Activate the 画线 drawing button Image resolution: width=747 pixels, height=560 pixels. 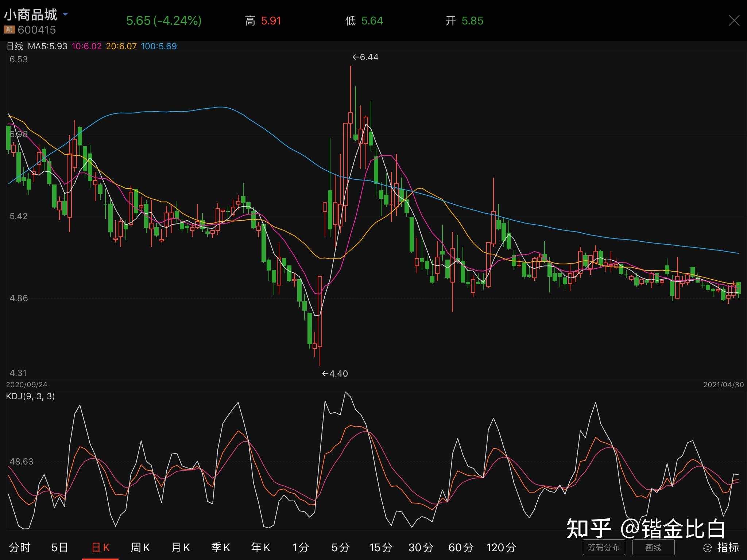click(653, 547)
